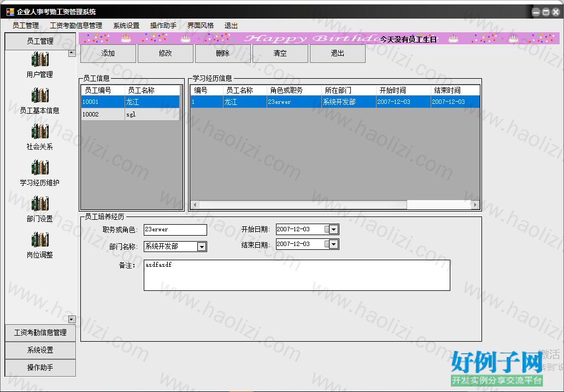
Task: Open the 学习经历维护 sidebar icon
Action: [x=40, y=167]
